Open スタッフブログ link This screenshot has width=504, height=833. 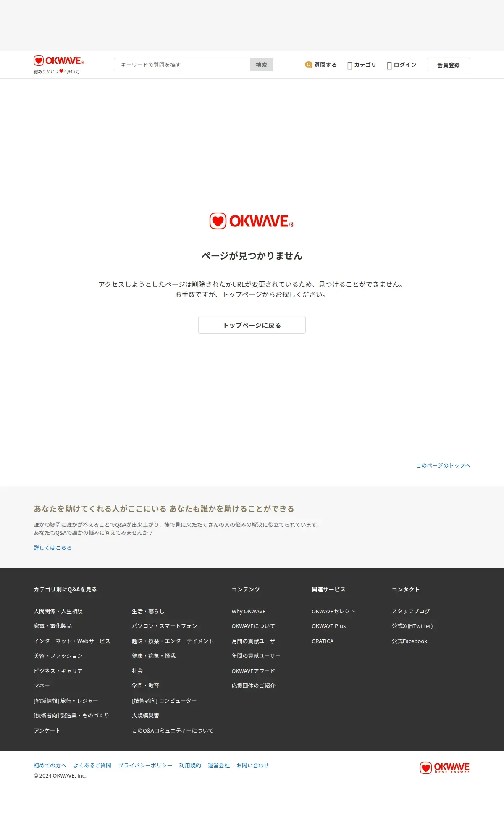(x=411, y=611)
